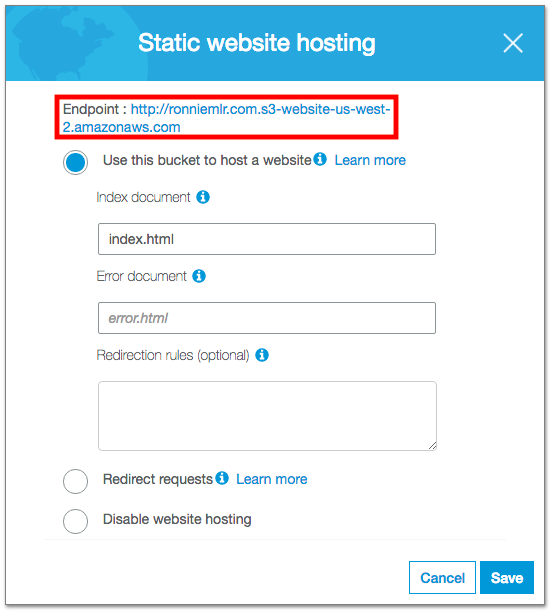
Task: Click inside the Redirection rules text area
Action: [x=267, y=416]
